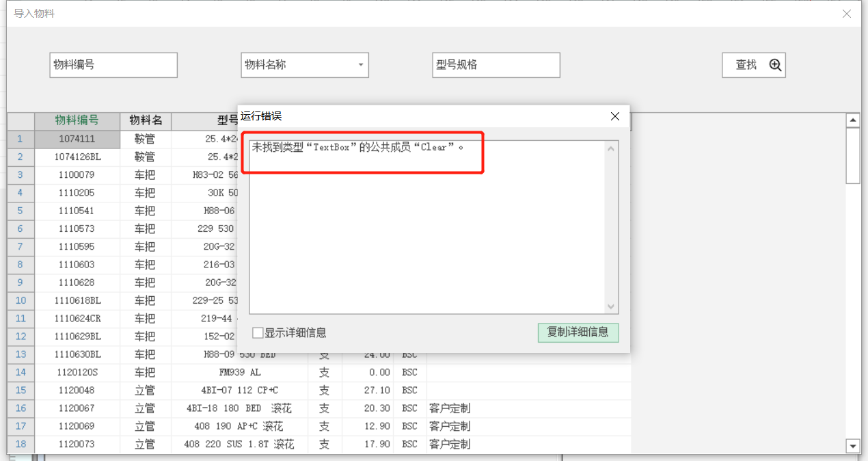Close the 导入物料 window

(x=847, y=14)
